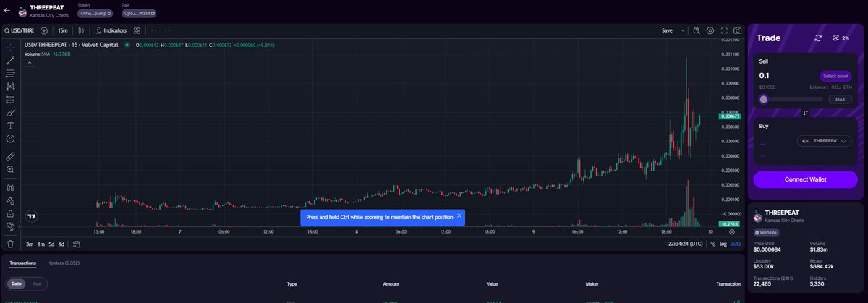Click the Volume SMA indicator legend
Viewport: 868px width, 303px height.
point(47,54)
